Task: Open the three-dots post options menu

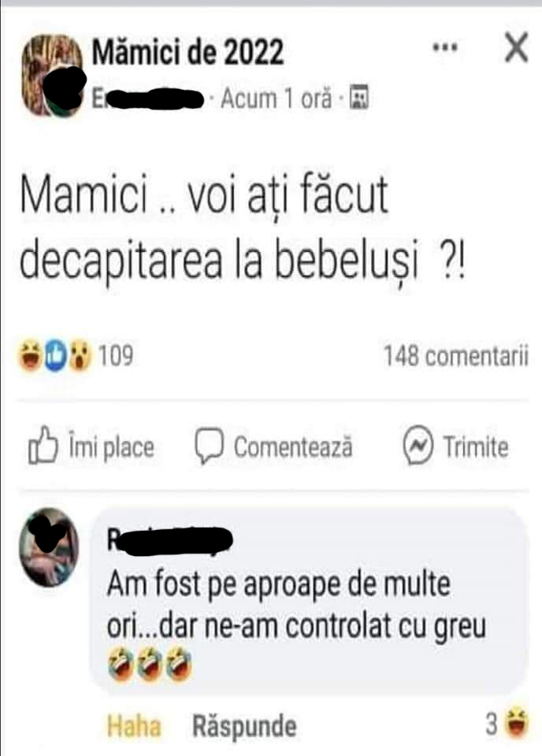Action: [444, 48]
